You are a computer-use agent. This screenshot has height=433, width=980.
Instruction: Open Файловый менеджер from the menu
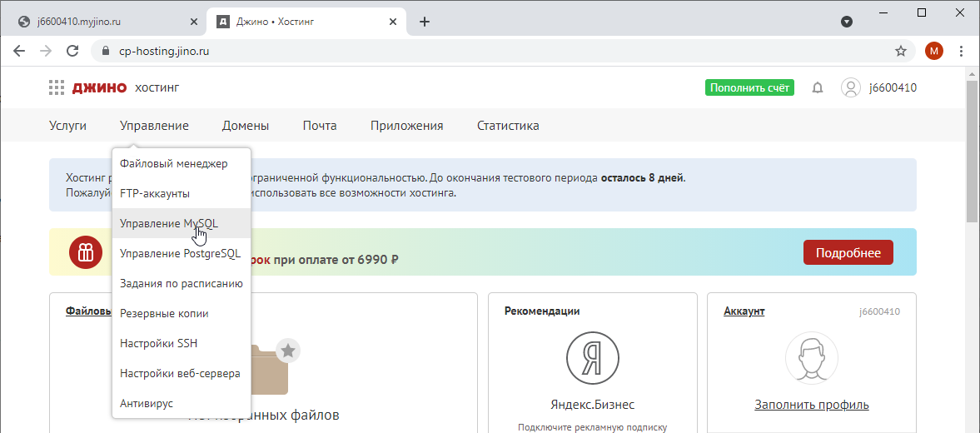(173, 163)
